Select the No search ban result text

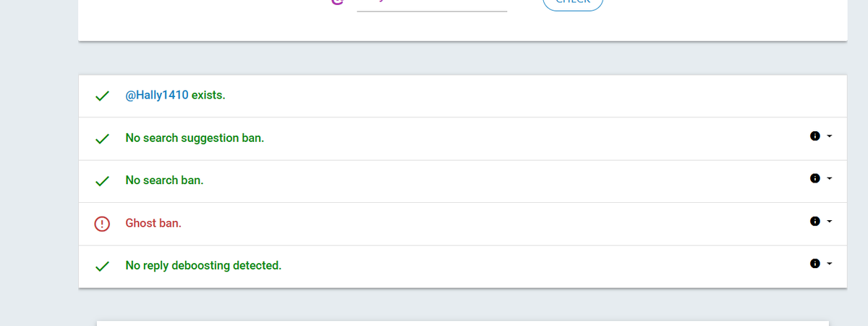164,180
